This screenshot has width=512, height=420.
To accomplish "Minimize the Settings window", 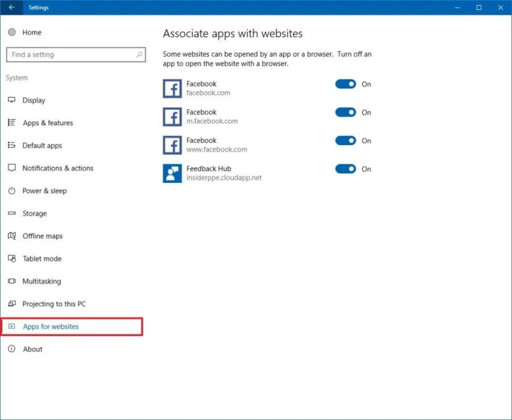I will (457, 7).
